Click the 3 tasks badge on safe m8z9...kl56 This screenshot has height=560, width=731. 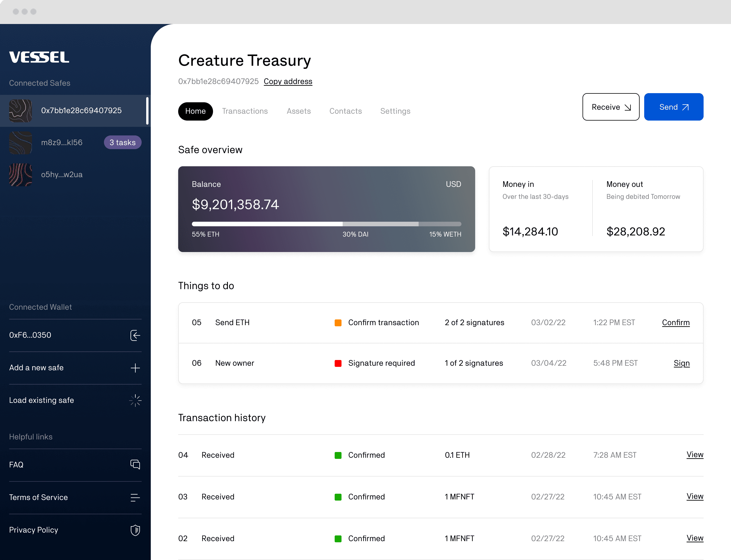coord(122,142)
